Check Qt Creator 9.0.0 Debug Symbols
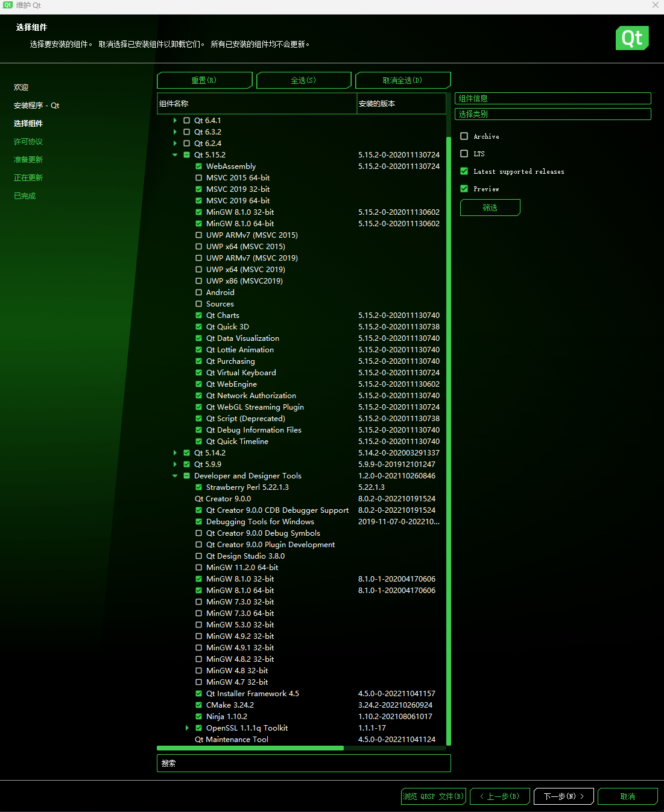 coord(199,533)
